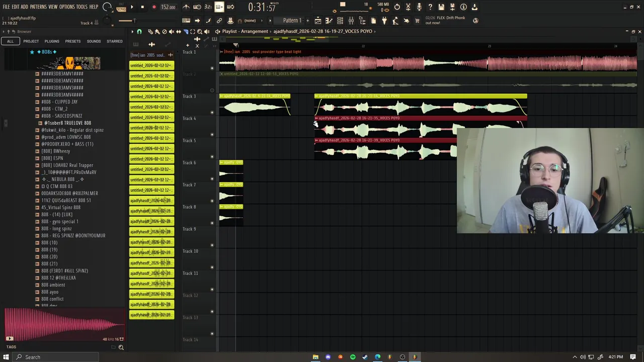Select the SOUNDS browser tab
The width and height of the screenshot is (644, 362).
pyautogui.click(x=94, y=41)
